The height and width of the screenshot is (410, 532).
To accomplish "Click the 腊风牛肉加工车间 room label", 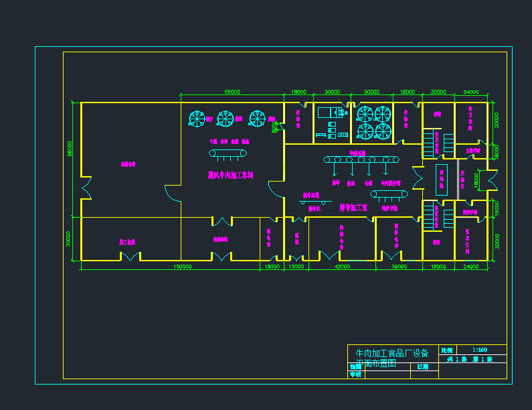I will [x=230, y=175].
